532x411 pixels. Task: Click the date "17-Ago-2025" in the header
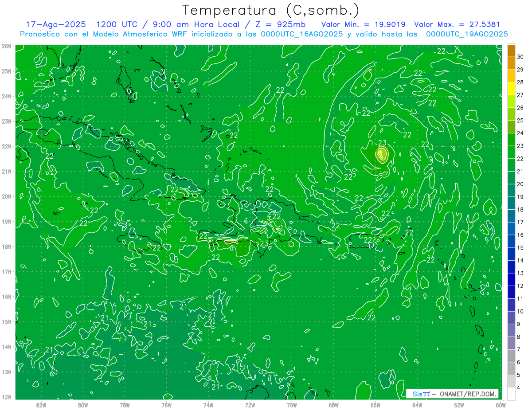coord(55,24)
